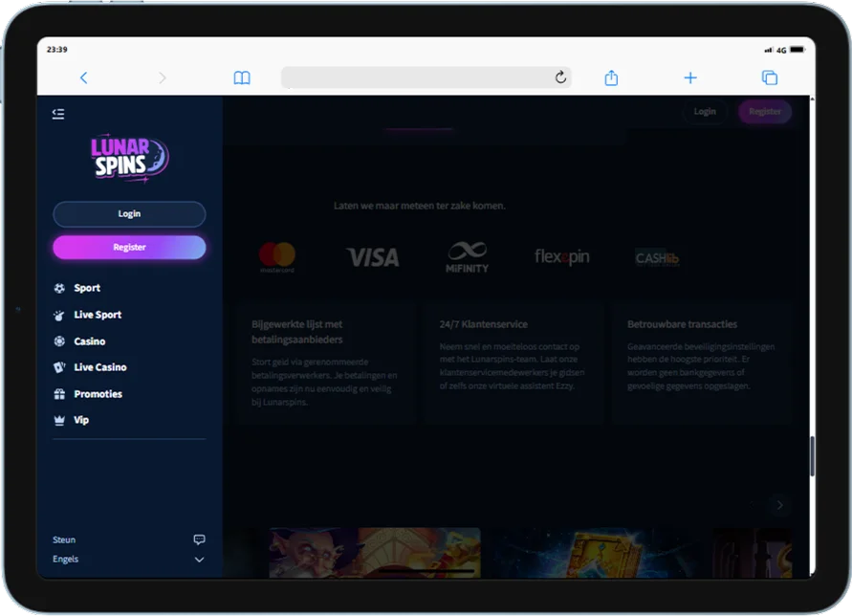
Task: Click the '24/7 Klantenservice' heading
Action: (x=484, y=324)
